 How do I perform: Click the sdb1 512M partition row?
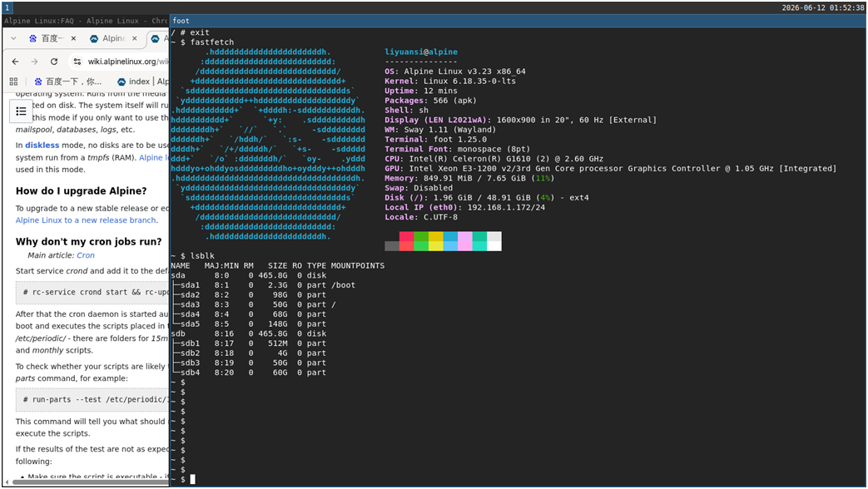(249, 343)
